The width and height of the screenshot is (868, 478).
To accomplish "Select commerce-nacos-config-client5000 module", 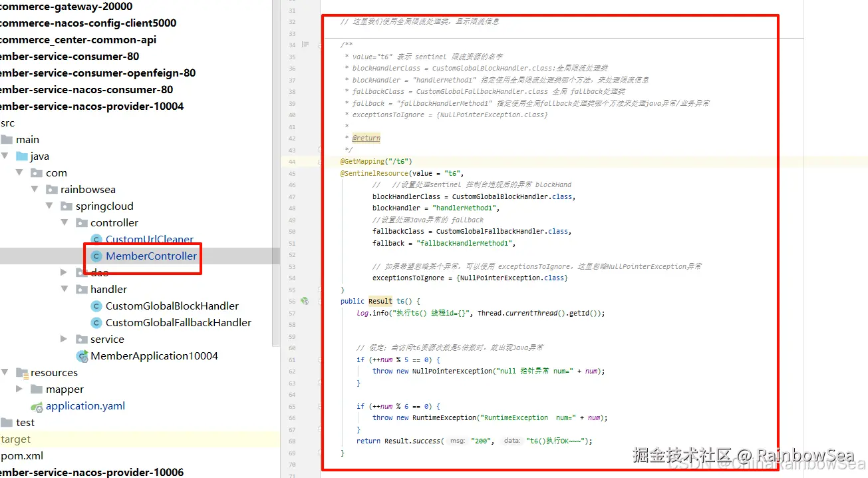I will (x=88, y=23).
